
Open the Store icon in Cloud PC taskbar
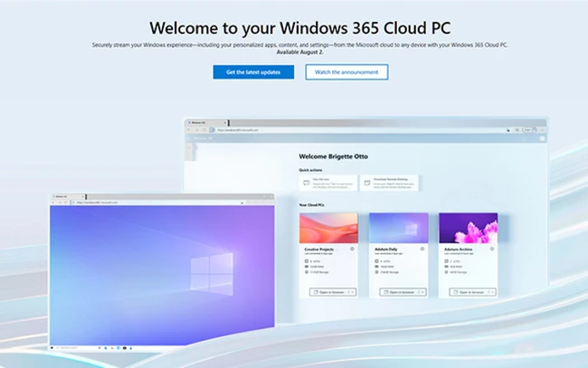pyautogui.click(x=125, y=348)
